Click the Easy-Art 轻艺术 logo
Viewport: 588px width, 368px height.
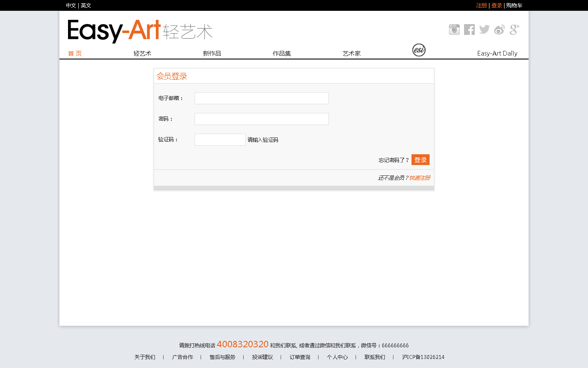click(140, 31)
